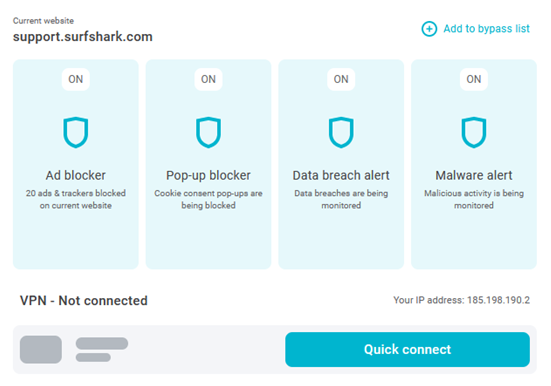This screenshot has width=551, height=386.
Task: Click the gray location placeholder icon
Action: (41, 349)
